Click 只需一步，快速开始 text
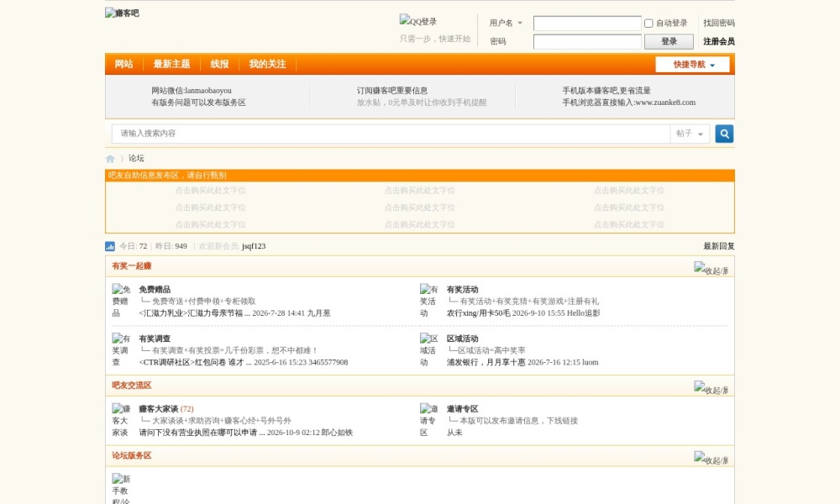 (x=435, y=39)
